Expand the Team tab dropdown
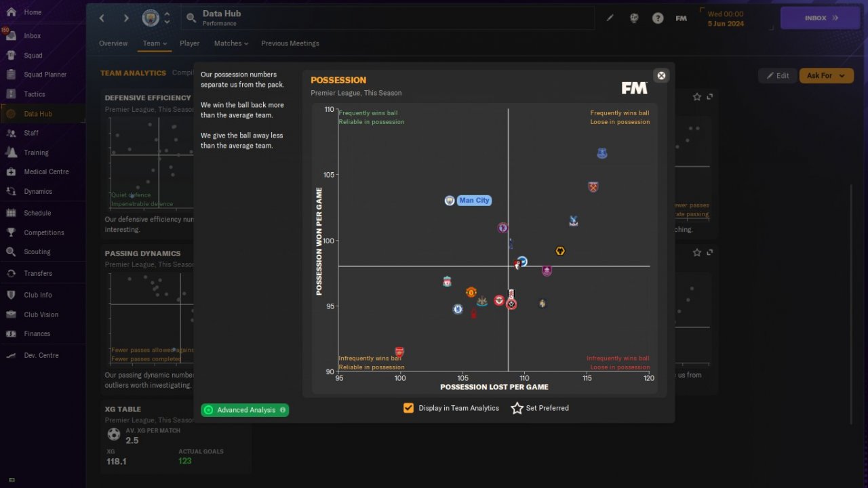Viewport: 868px width, 488px height. point(155,43)
